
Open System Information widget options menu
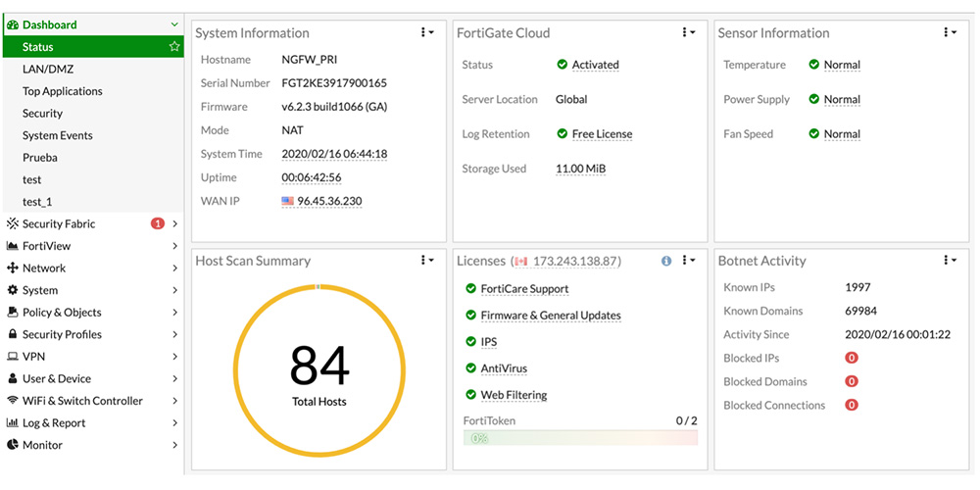426,32
